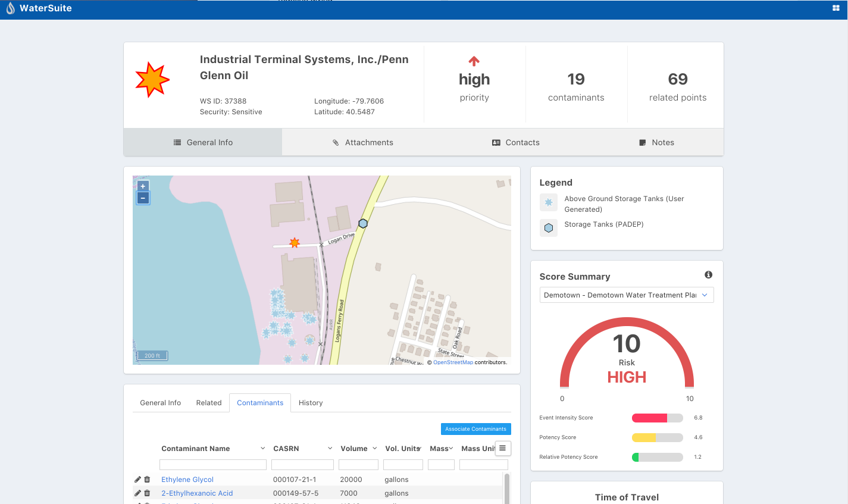Zoom in on the map

[143, 186]
